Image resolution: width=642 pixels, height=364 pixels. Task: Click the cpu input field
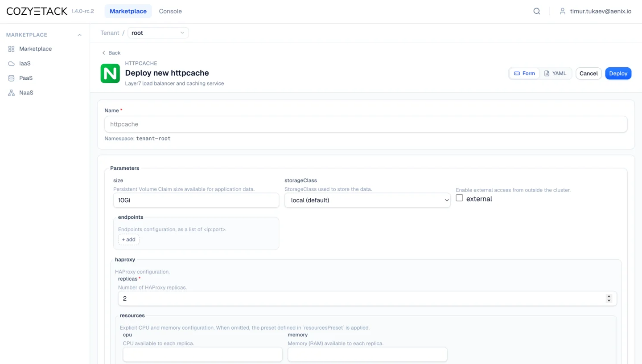202,354
